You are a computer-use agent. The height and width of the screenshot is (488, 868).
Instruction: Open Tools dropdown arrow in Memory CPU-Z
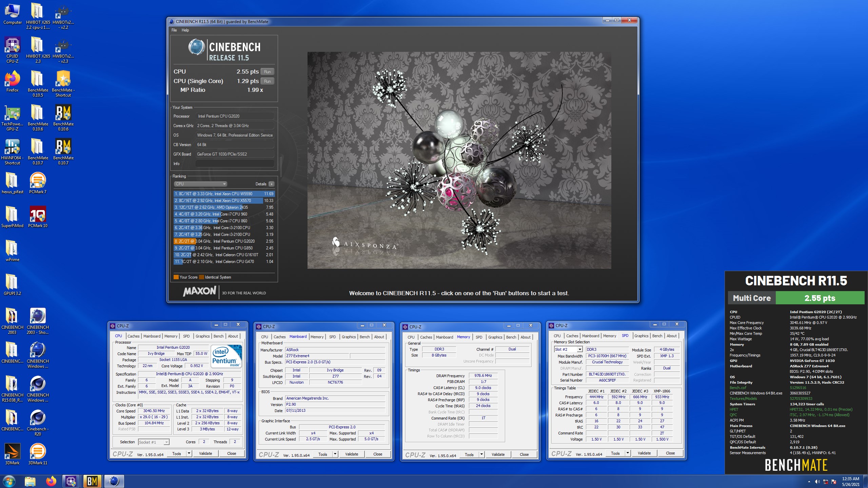(481, 454)
